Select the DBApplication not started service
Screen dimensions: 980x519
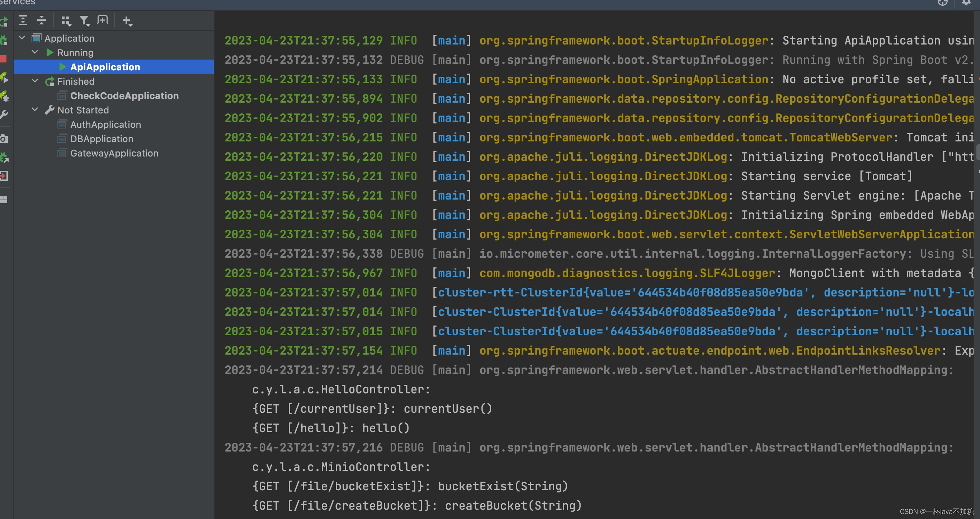click(x=100, y=139)
